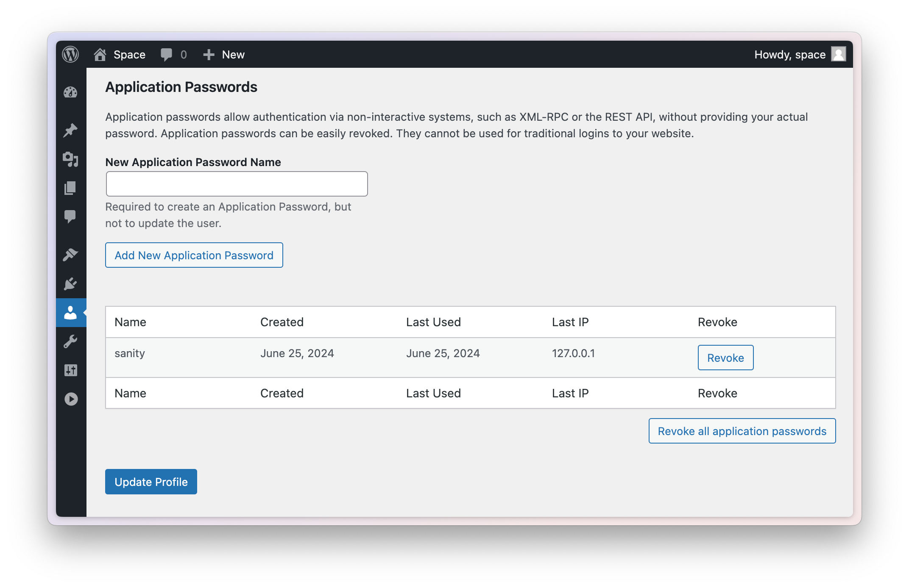Open the Settings sliders sidebar icon
Screen dimensions: 909x588
coord(71,370)
